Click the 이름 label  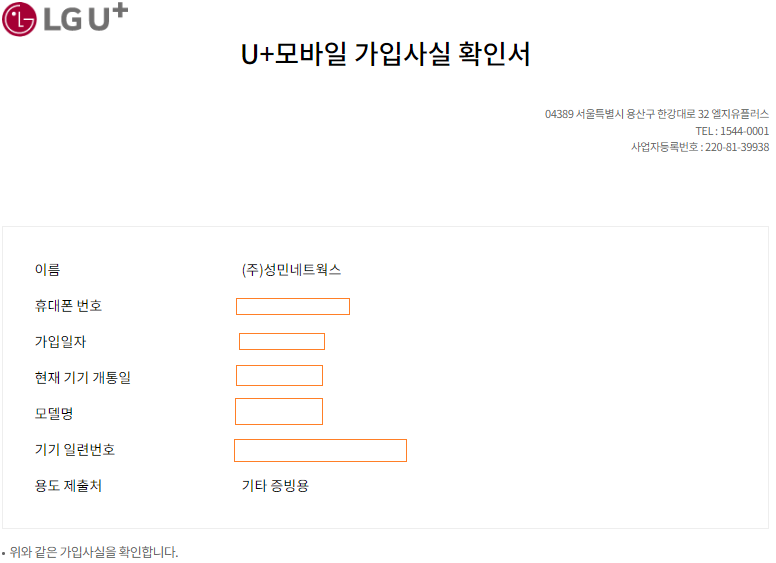pos(47,270)
